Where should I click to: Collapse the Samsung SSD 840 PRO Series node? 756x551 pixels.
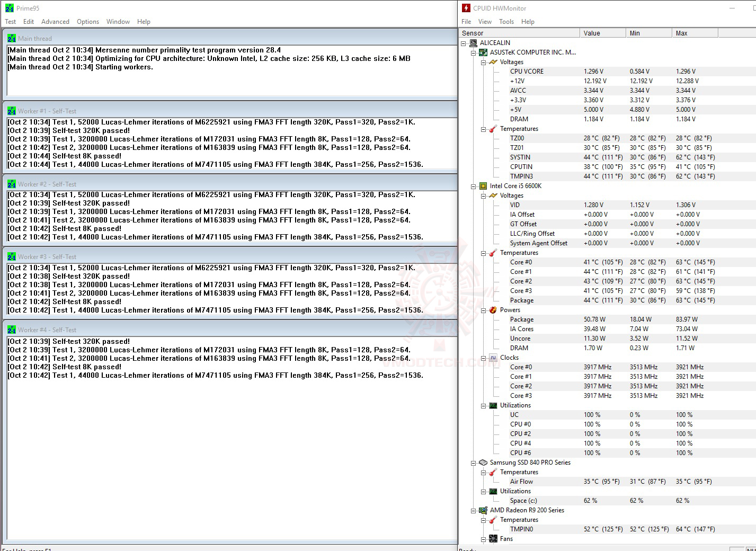[x=474, y=463]
